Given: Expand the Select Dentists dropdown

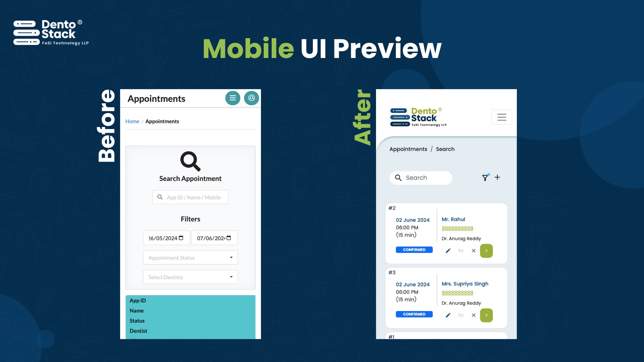Looking at the screenshot, I should tap(190, 277).
